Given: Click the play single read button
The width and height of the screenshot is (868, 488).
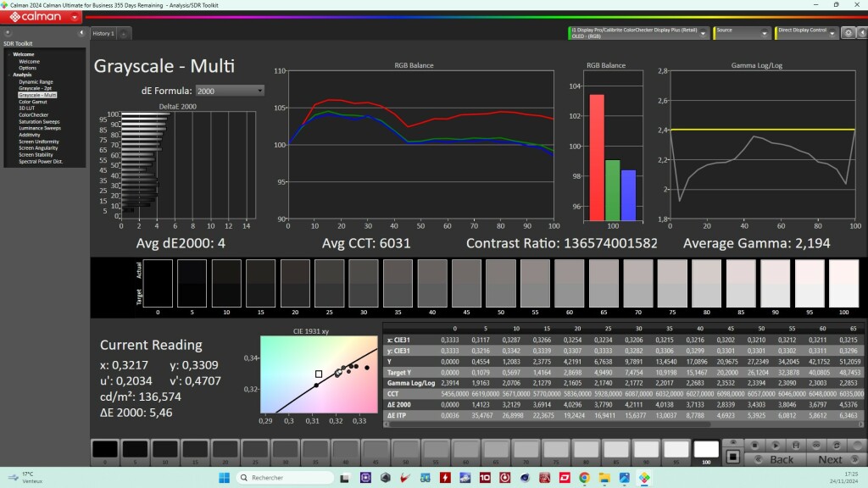Looking at the screenshot, I should point(775,445).
